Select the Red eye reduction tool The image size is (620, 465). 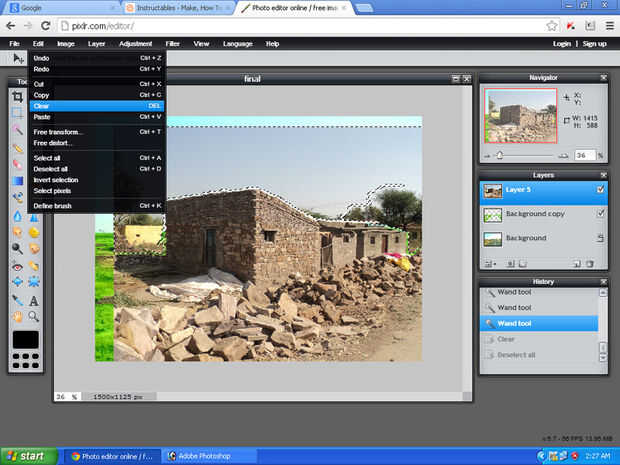coord(17,267)
